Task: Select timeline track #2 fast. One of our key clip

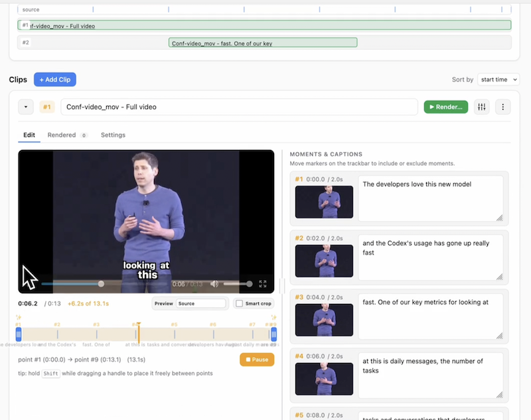Action: [x=263, y=42]
